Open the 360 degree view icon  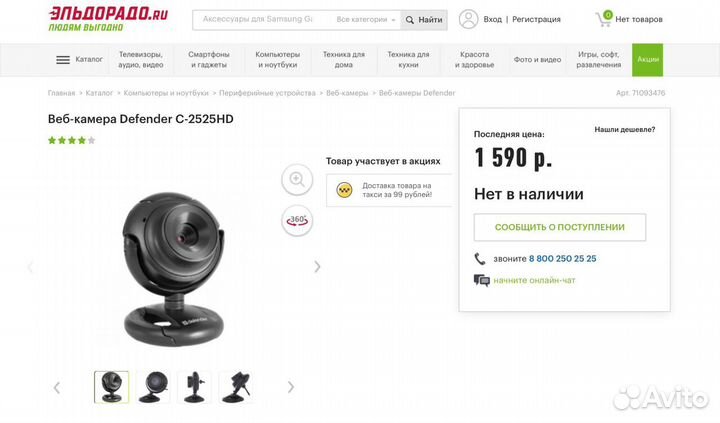pyautogui.click(x=297, y=220)
